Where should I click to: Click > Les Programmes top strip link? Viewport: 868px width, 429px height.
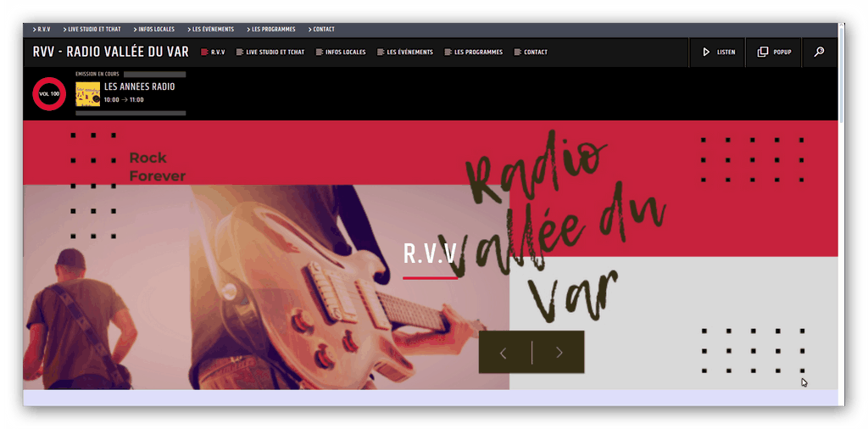[271, 30]
